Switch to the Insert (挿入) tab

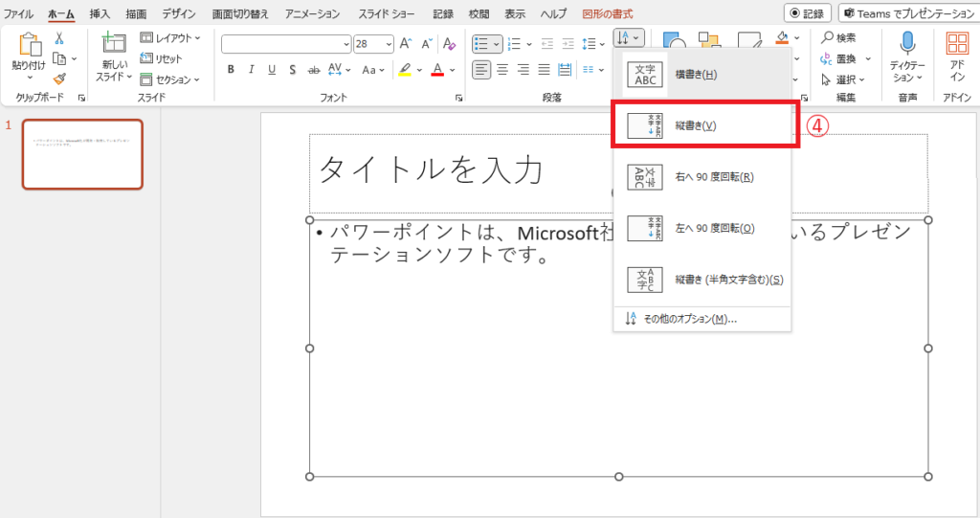click(99, 13)
